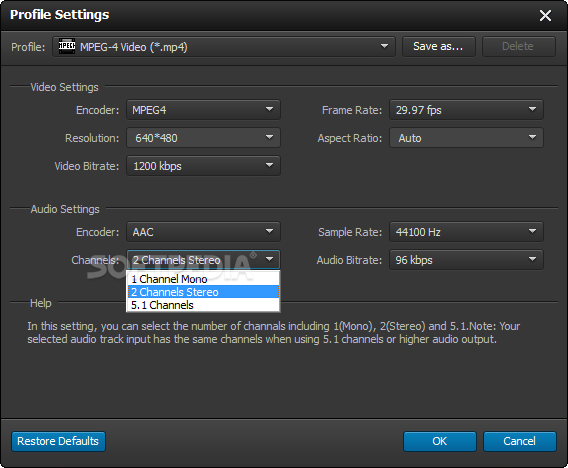568x468 pixels.
Task: Open the Aspect Ratio Auto dropdown
Action: point(466,138)
